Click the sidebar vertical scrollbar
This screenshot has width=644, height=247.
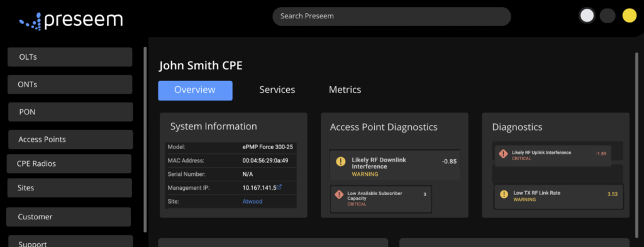coord(145,140)
